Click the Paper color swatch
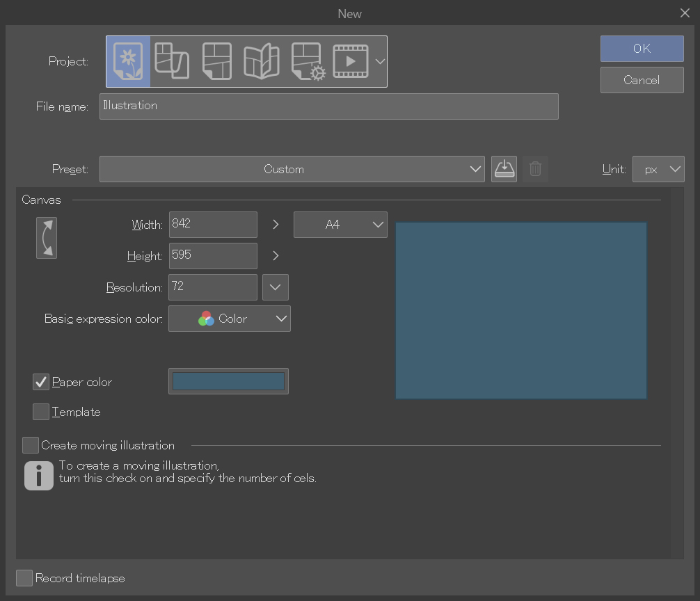700x601 pixels. (228, 381)
